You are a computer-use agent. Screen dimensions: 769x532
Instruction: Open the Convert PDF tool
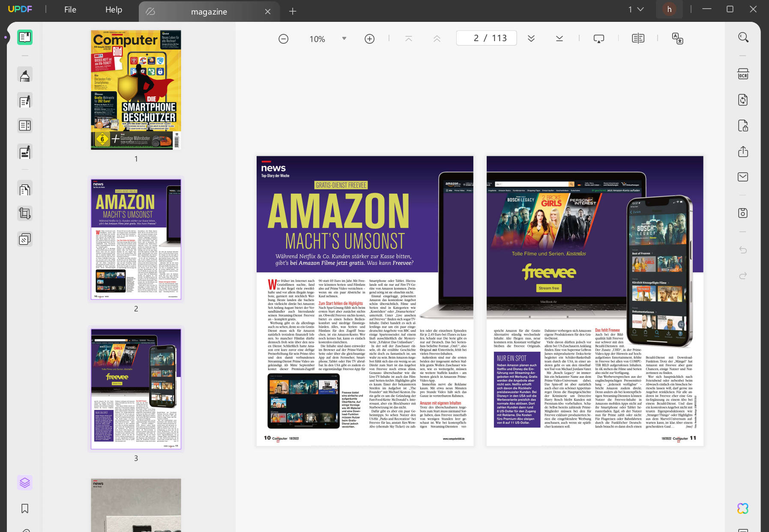743,100
